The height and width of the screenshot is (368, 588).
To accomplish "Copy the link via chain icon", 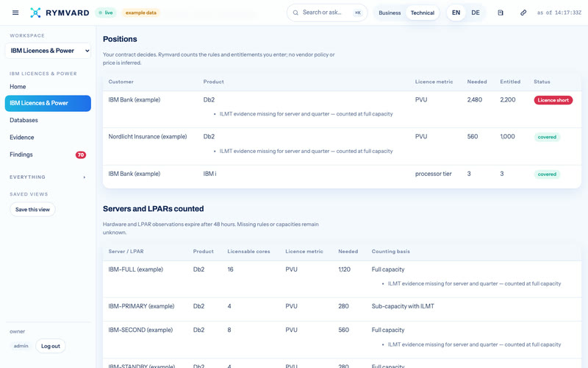I will [523, 13].
